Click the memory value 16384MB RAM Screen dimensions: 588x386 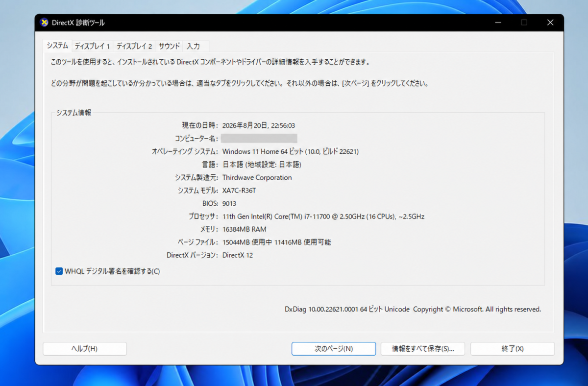(244, 229)
